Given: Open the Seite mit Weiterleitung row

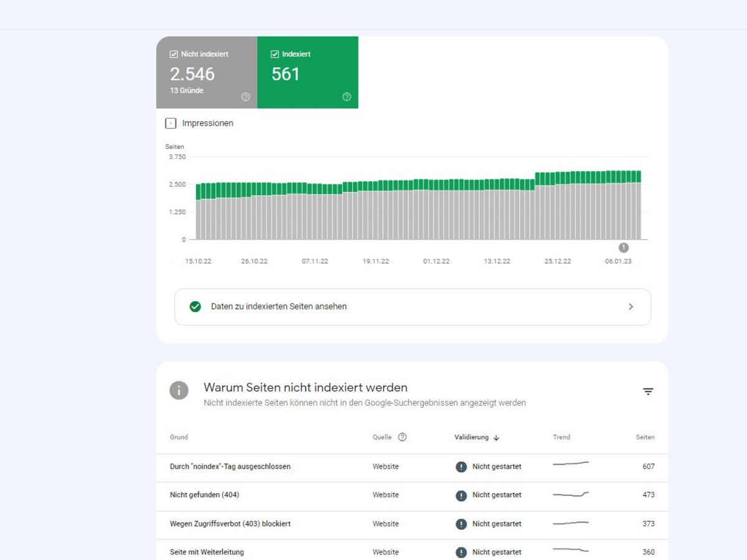Looking at the screenshot, I should [x=207, y=552].
